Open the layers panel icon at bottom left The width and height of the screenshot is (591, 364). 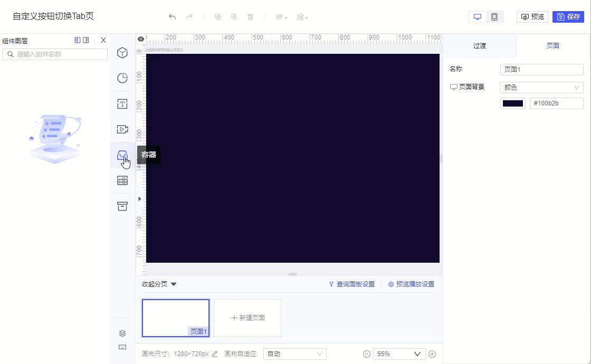click(x=122, y=333)
